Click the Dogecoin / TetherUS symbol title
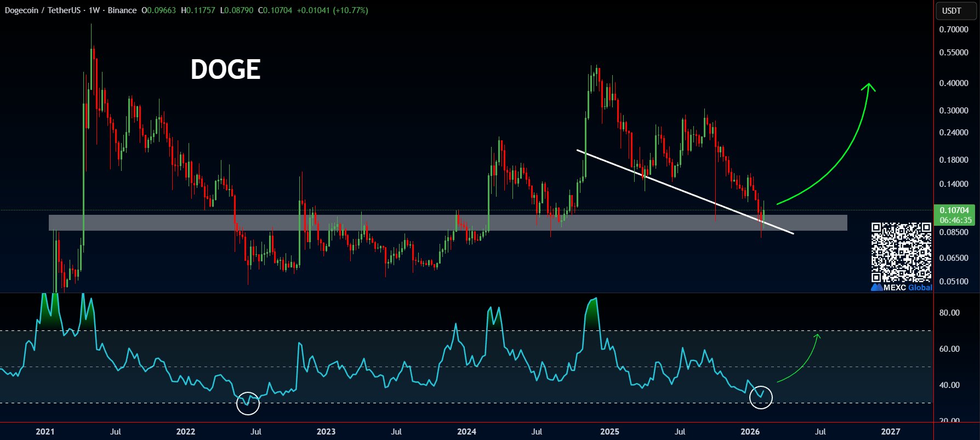The image size is (980, 440). coord(43,10)
